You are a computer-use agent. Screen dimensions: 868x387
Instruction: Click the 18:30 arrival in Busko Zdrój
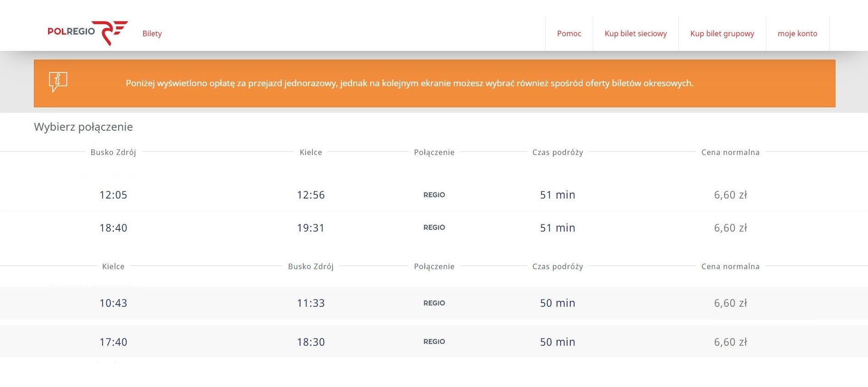tap(311, 342)
